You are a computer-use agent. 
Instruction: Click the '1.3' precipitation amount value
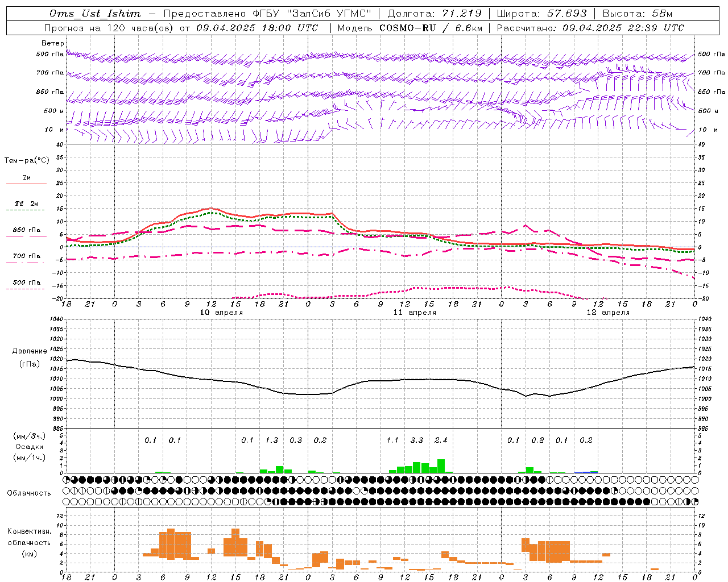point(272,440)
